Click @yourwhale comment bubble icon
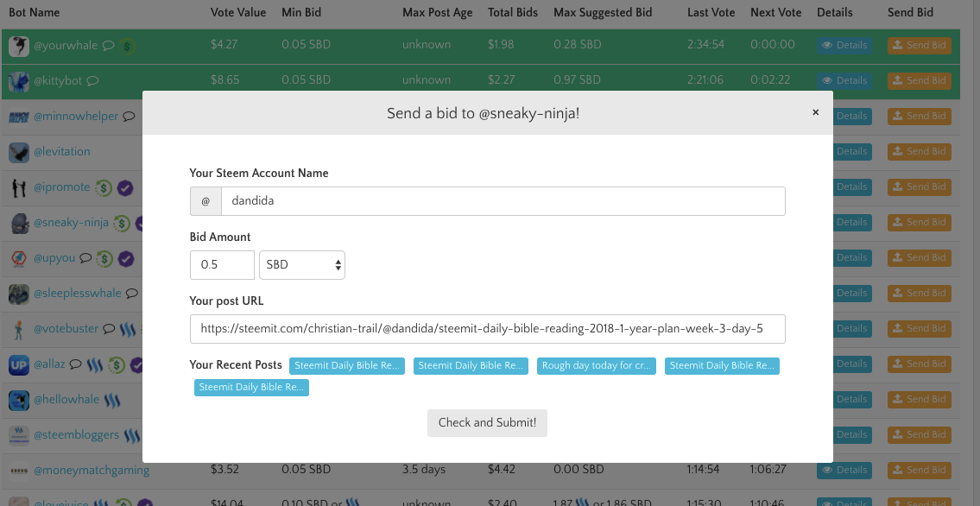This screenshot has height=506, width=980. pyautogui.click(x=108, y=46)
